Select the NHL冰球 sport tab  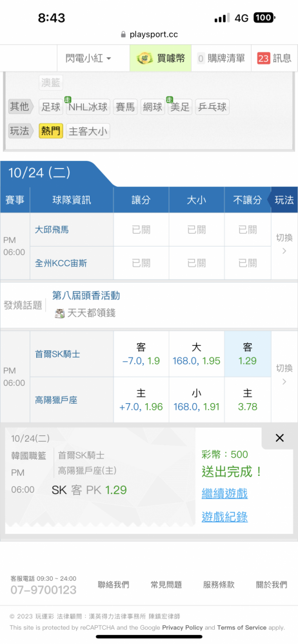click(x=88, y=107)
